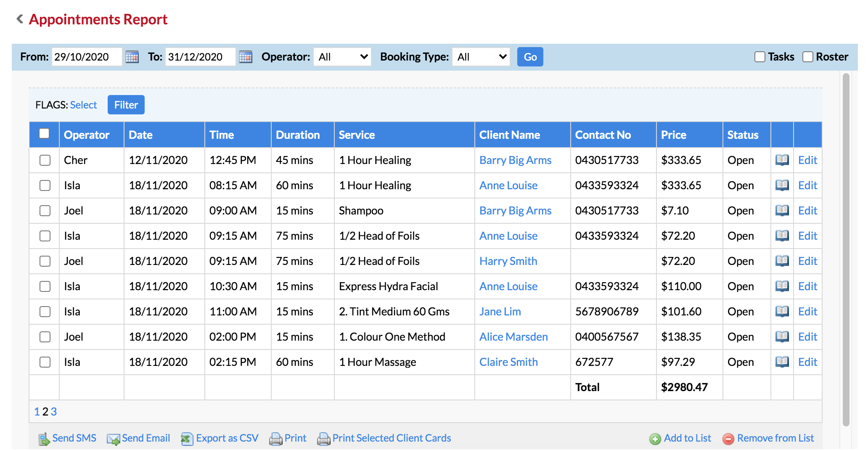This screenshot has width=868, height=450.
Task: Open client Harry Smith
Action: point(508,261)
